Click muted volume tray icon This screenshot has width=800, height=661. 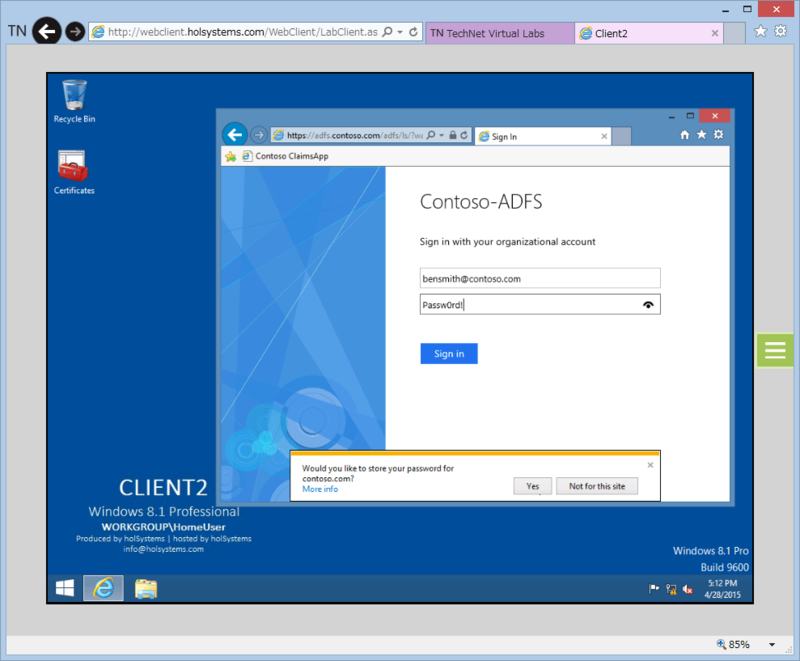pos(688,589)
